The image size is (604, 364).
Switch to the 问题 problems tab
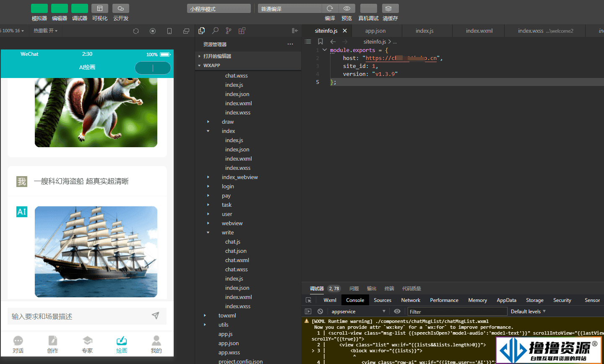point(354,289)
